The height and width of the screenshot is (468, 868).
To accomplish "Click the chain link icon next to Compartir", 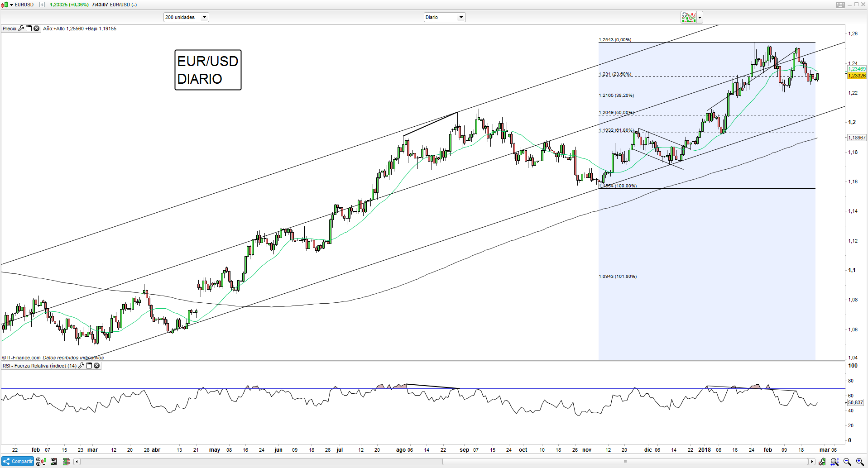I will click(39, 462).
